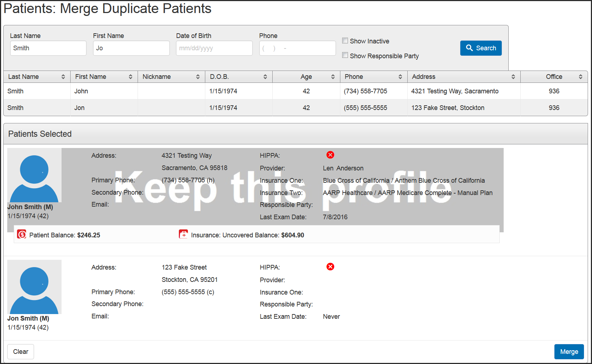The width and height of the screenshot is (592, 364).
Task: Click the magnifying glass in the Search button
Action: coord(470,48)
